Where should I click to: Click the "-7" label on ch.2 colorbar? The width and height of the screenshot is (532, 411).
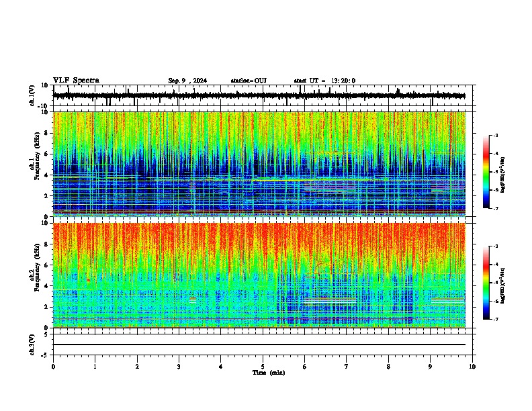496,319
